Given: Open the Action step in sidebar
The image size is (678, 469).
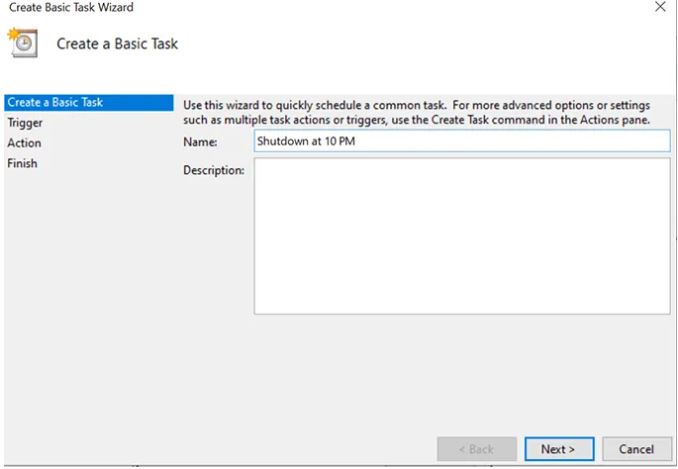Looking at the screenshot, I should [x=24, y=143].
